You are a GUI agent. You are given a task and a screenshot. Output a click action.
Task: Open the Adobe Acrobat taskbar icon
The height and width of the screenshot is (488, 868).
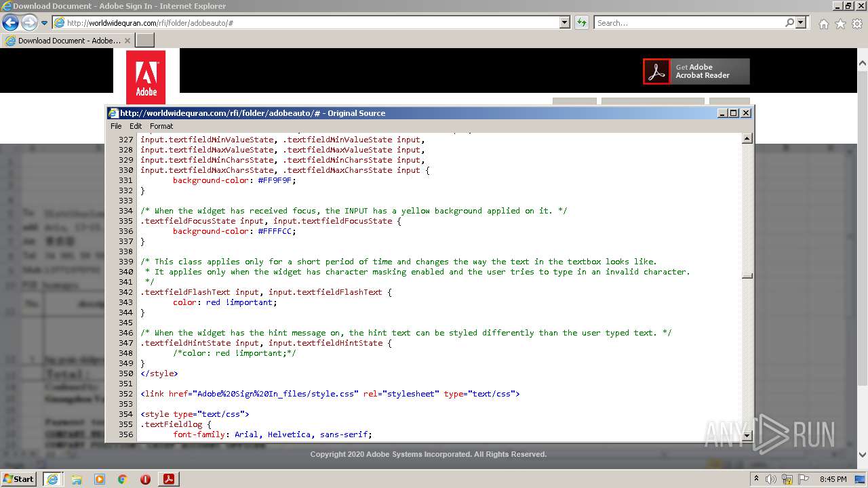[168, 479]
